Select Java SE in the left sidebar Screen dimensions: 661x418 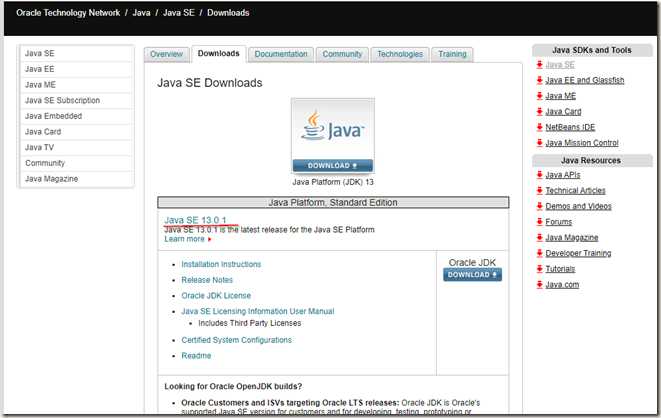coord(77,54)
